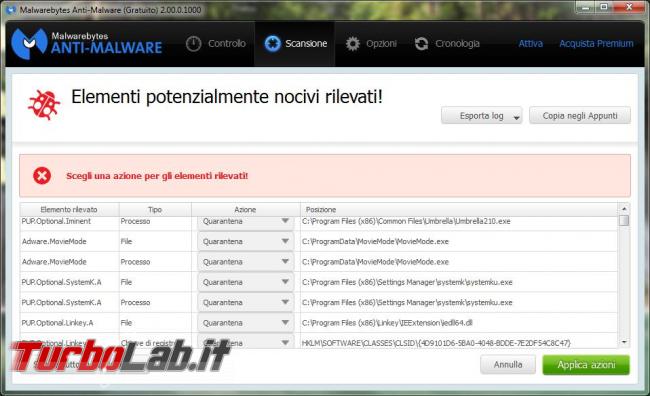Click the Acquista Premium link
The height and width of the screenshot is (396, 650).
pos(596,44)
